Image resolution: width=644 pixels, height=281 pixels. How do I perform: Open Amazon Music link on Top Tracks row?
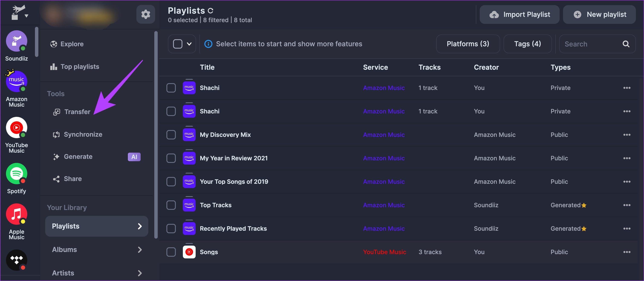384,206
